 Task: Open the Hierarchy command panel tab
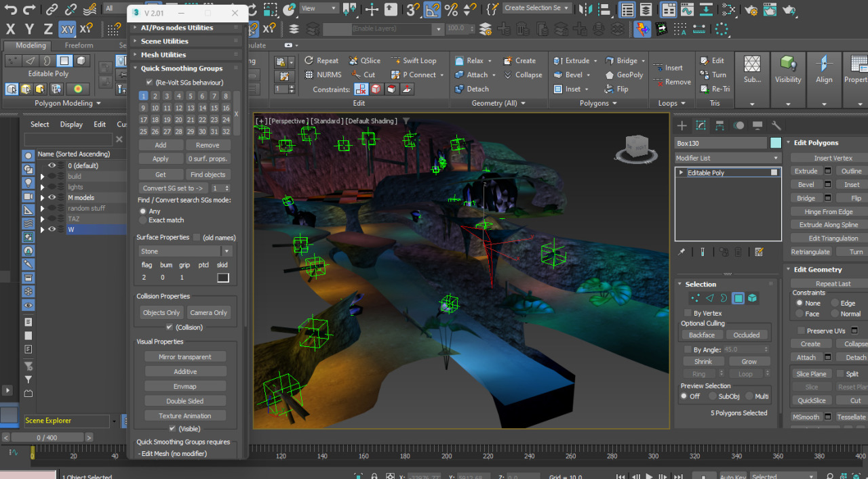(x=720, y=125)
